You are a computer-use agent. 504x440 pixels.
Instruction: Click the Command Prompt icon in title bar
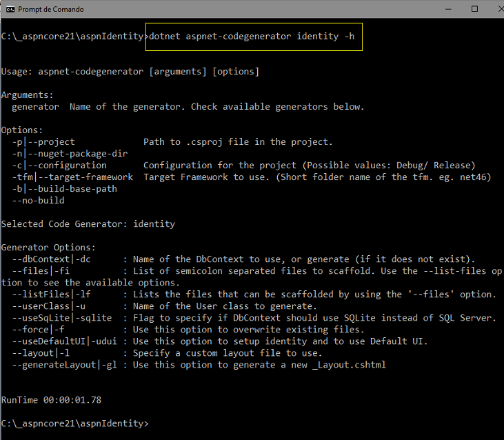(x=10, y=9)
